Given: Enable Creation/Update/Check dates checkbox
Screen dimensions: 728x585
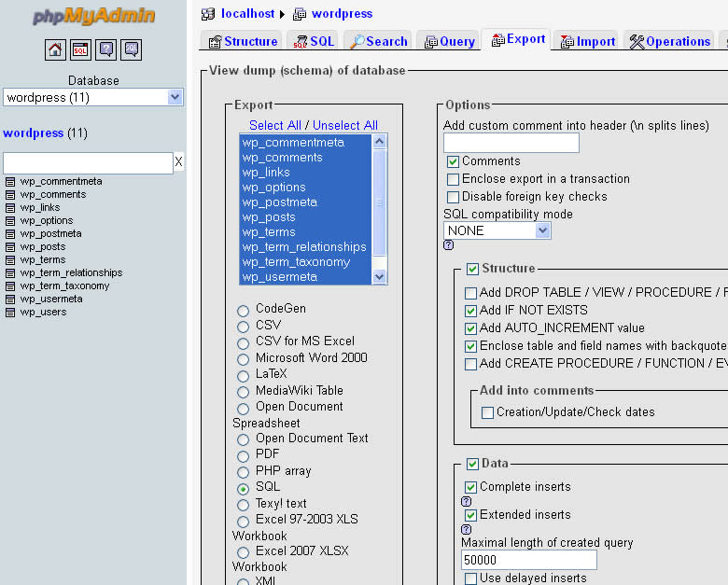Looking at the screenshot, I should 487,412.
